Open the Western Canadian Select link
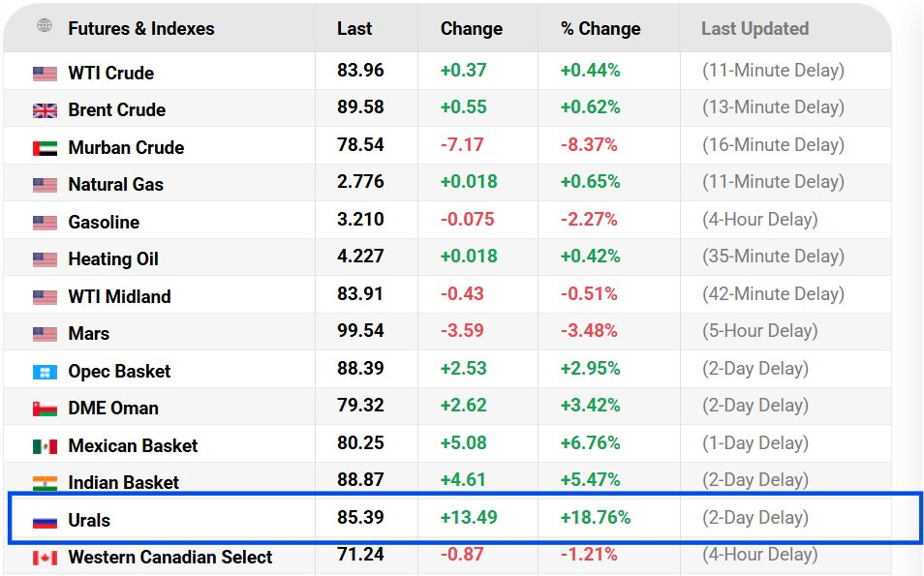This screenshot has height=576, width=924. coord(170,558)
